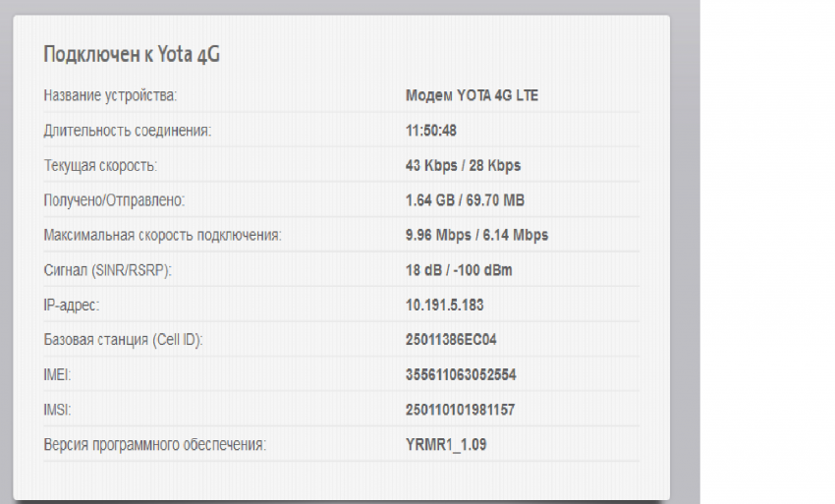The height and width of the screenshot is (504, 835).
Task: Click the "Базовая станция (Cell ID)" label
Action: (124, 340)
